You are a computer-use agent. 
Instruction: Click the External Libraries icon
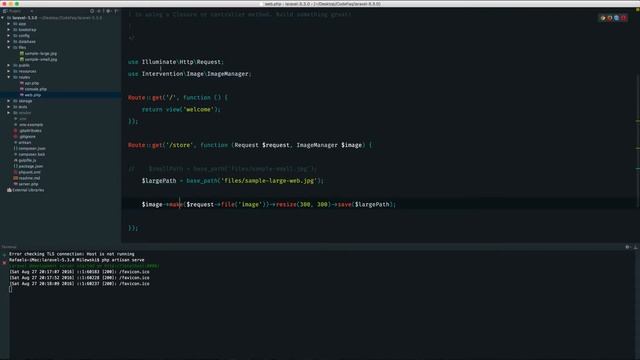(9, 190)
